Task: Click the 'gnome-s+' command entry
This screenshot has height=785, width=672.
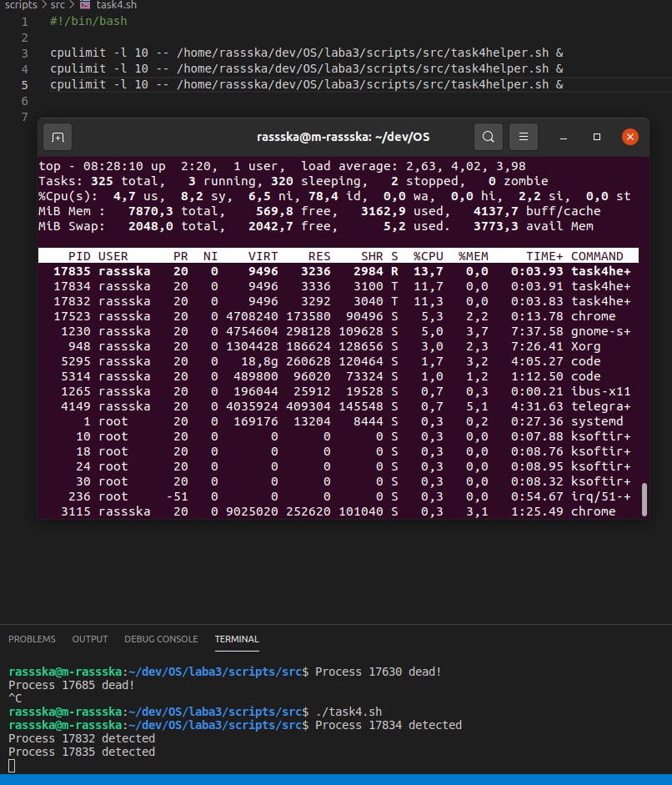Action: pyautogui.click(x=600, y=331)
